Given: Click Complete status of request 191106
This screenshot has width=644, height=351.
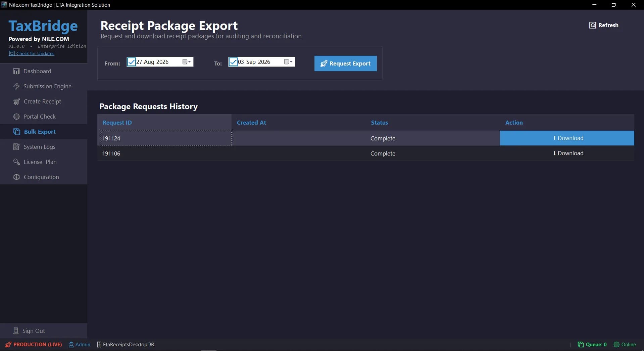Looking at the screenshot, I should pyautogui.click(x=383, y=153).
